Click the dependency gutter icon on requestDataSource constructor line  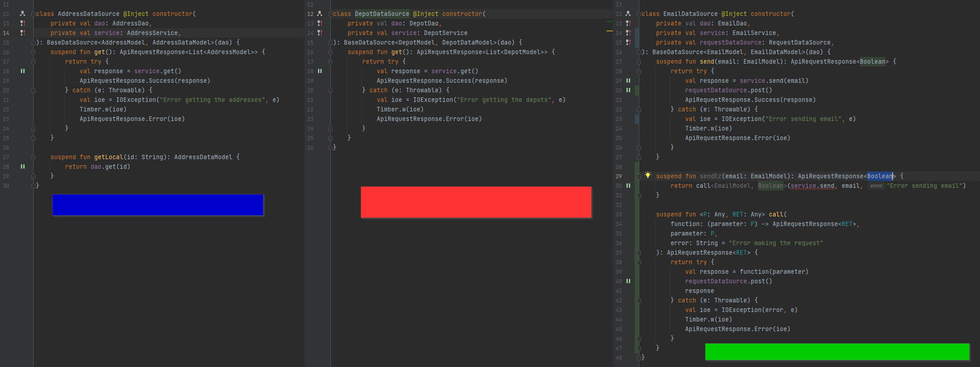(x=628, y=42)
